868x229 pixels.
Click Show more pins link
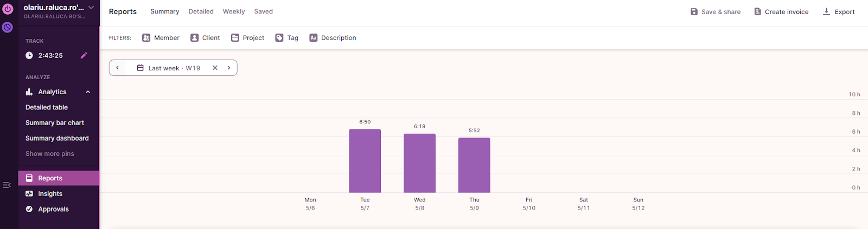50,154
